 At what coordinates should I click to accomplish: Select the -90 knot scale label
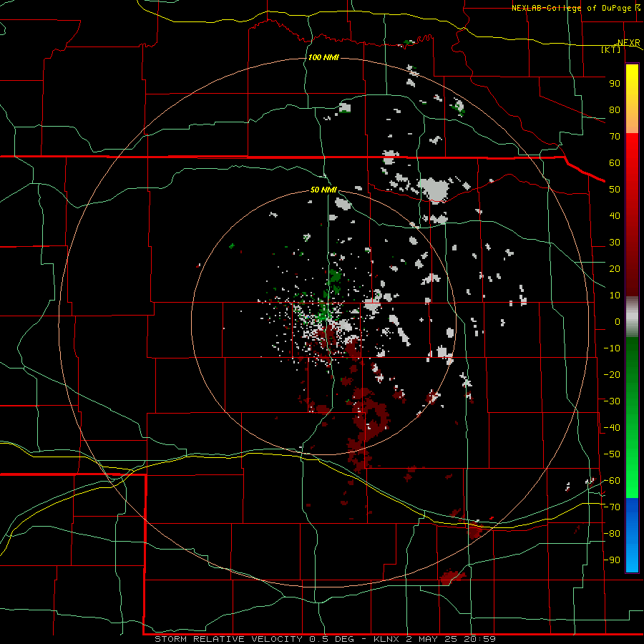tap(612, 560)
